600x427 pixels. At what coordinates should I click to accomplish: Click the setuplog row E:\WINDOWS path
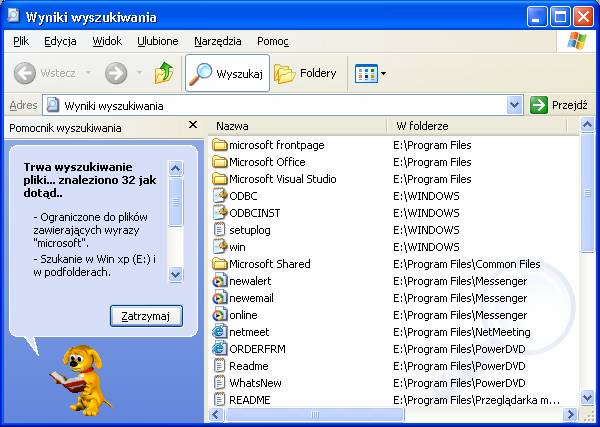(x=426, y=230)
